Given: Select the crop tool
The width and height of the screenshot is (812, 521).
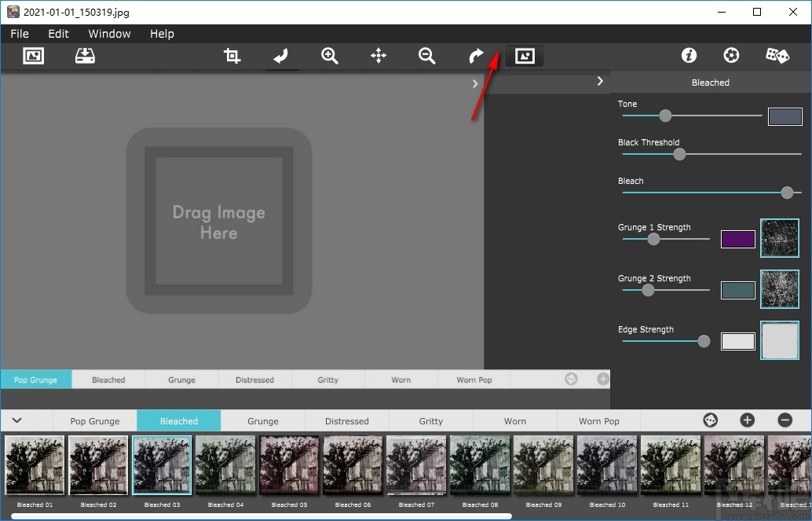Looking at the screenshot, I should [232, 56].
